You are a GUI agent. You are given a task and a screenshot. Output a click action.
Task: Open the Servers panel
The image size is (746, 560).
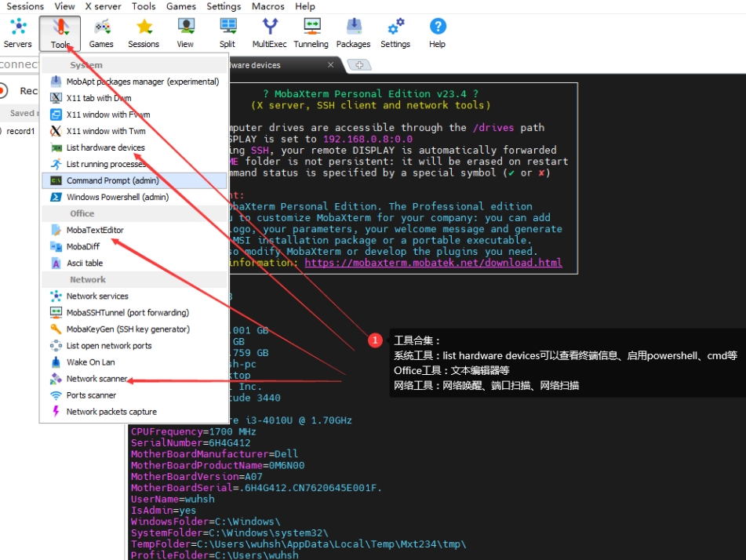pos(17,31)
